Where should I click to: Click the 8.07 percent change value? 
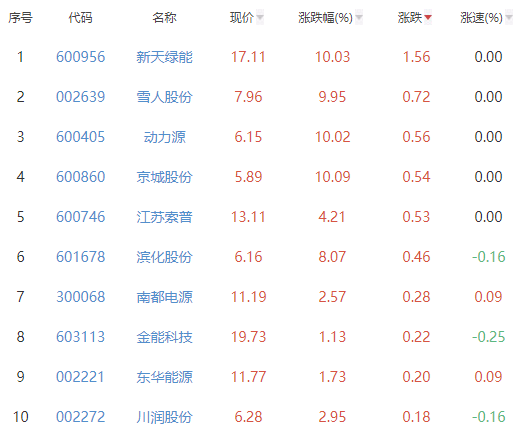[x=332, y=257]
